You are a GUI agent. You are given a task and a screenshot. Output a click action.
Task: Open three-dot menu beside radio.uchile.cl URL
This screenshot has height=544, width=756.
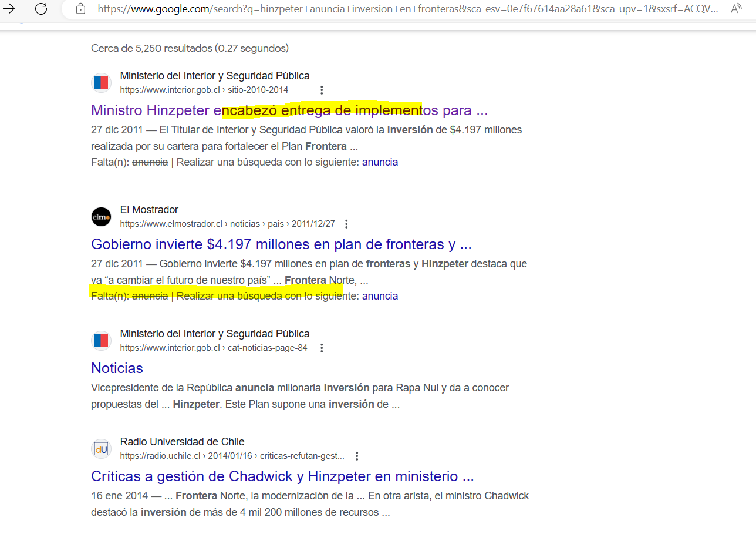[x=357, y=456]
